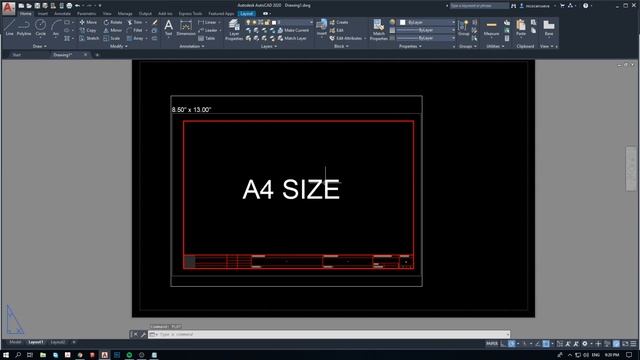Click the Copy tool
Viewport: 640px width, 360px height.
88,30
